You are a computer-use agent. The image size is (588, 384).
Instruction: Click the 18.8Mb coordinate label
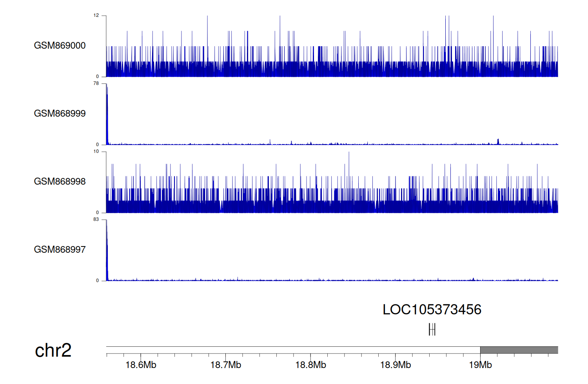310,365
